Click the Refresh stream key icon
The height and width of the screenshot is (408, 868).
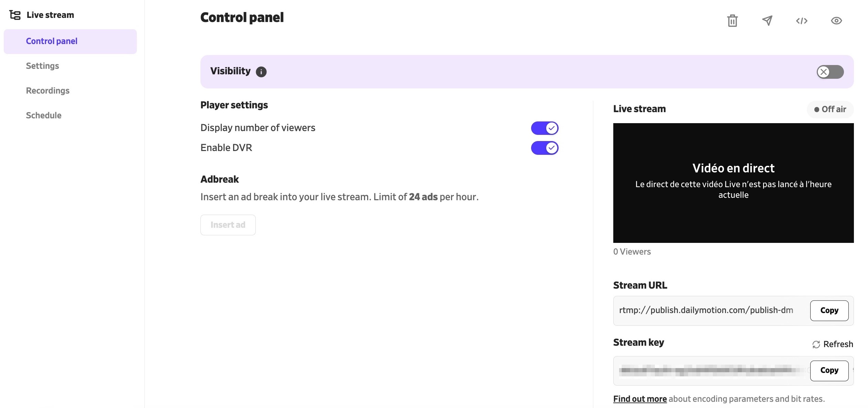click(x=816, y=344)
